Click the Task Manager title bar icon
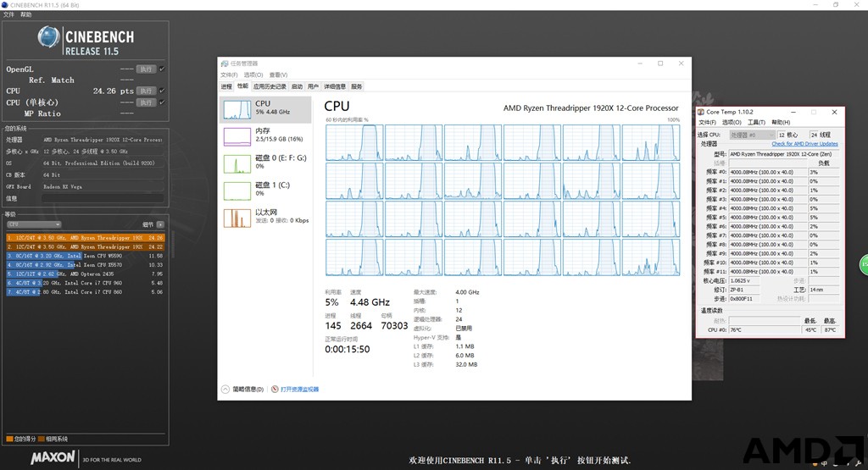Viewport: 868px width, 470px height. (x=224, y=64)
